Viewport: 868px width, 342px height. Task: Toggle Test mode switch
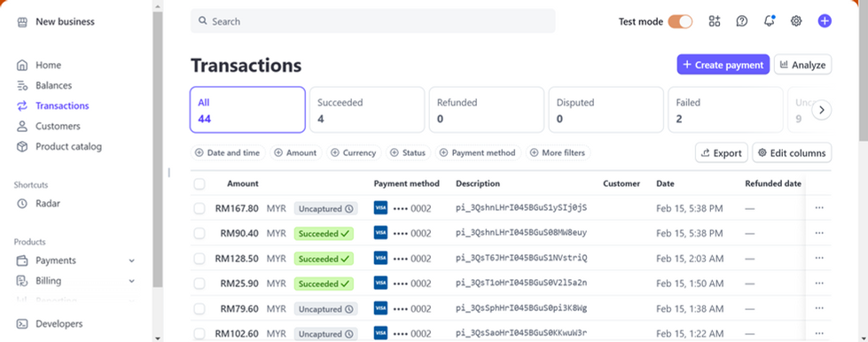(x=680, y=21)
